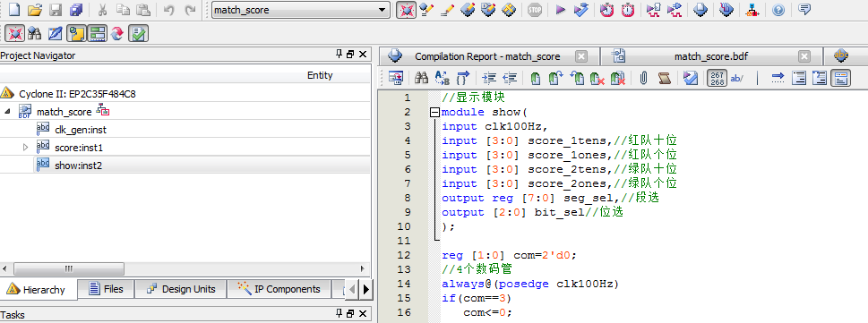Open the Design Units tab
This screenshot has height=323, width=868.
click(182, 289)
